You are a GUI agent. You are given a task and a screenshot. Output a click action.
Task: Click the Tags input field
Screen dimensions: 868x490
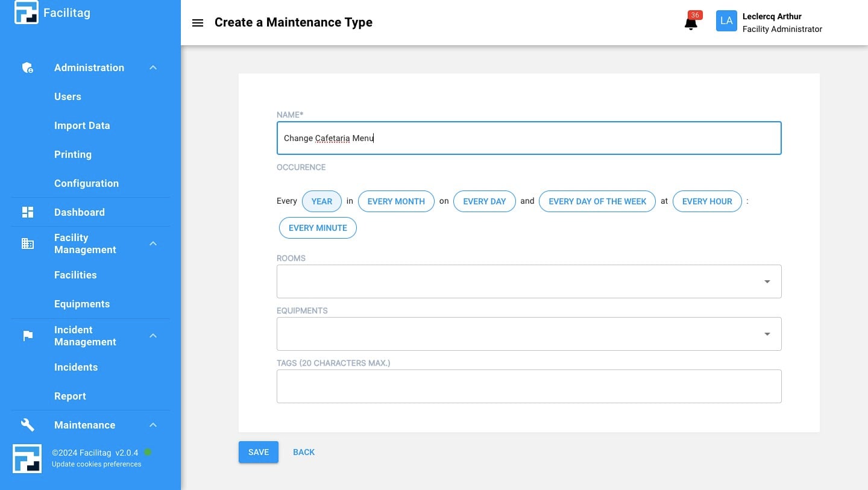(x=529, y=386)
